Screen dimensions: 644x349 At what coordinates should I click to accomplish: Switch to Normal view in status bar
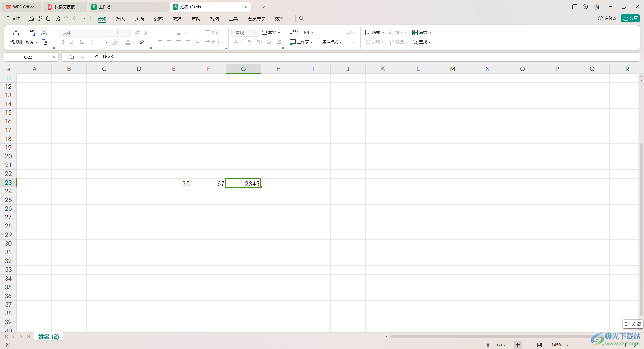tap(518, 345)
